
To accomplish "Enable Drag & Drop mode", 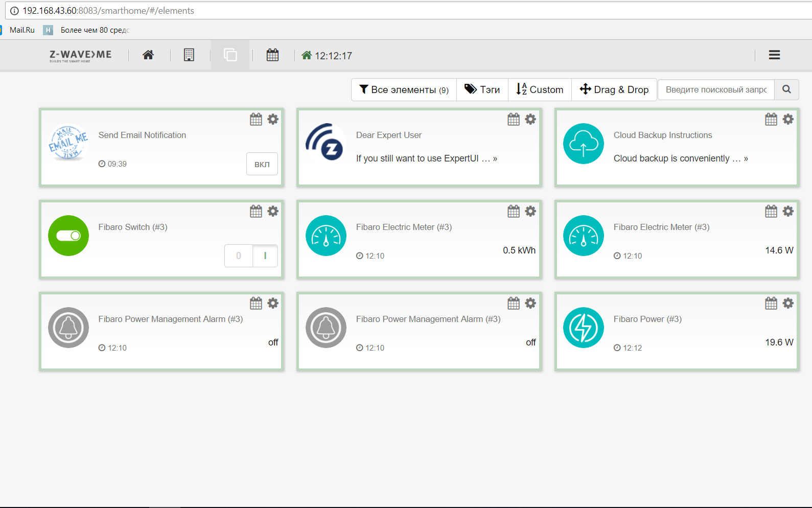I will pyautogui.click(x=614, y=89).
